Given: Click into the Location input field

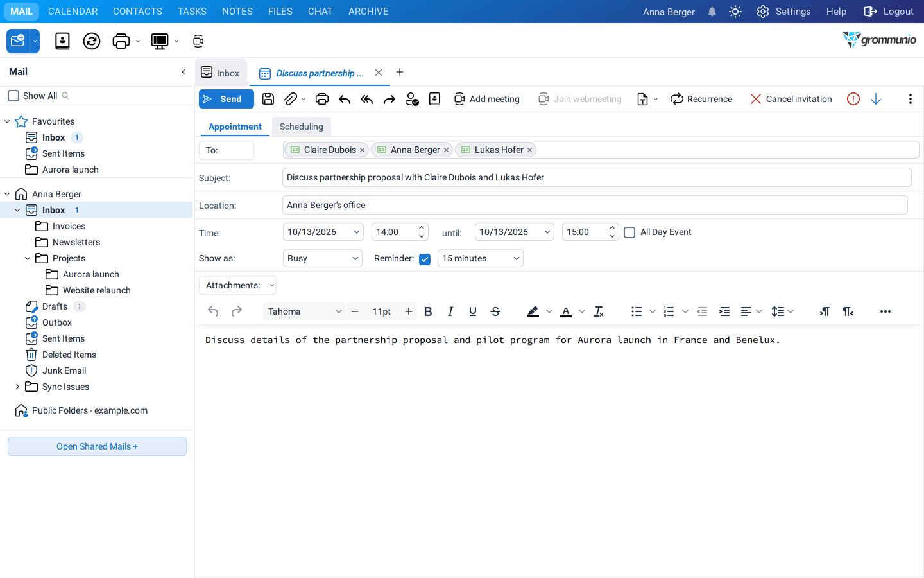Looking at the screenshot, I should tap(595, 205).
